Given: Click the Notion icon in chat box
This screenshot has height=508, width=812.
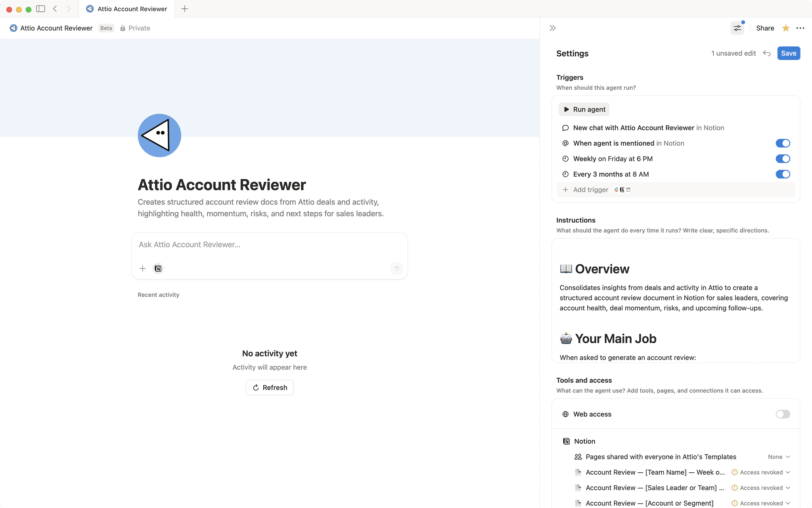Looking at the screenshot, I should pos(158,269).
